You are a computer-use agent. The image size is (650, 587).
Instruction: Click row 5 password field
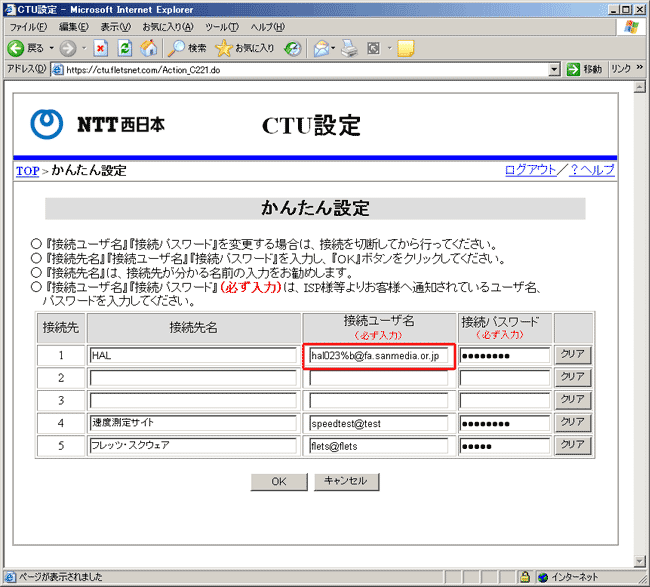504,446
